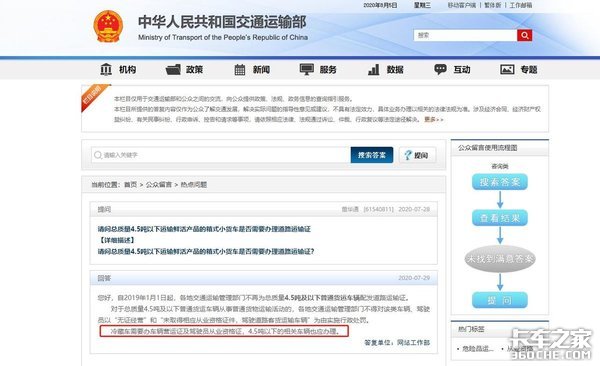Click the 公众留言使用流程图 heading
Screen dimensions: 600x366
point(488,147)
